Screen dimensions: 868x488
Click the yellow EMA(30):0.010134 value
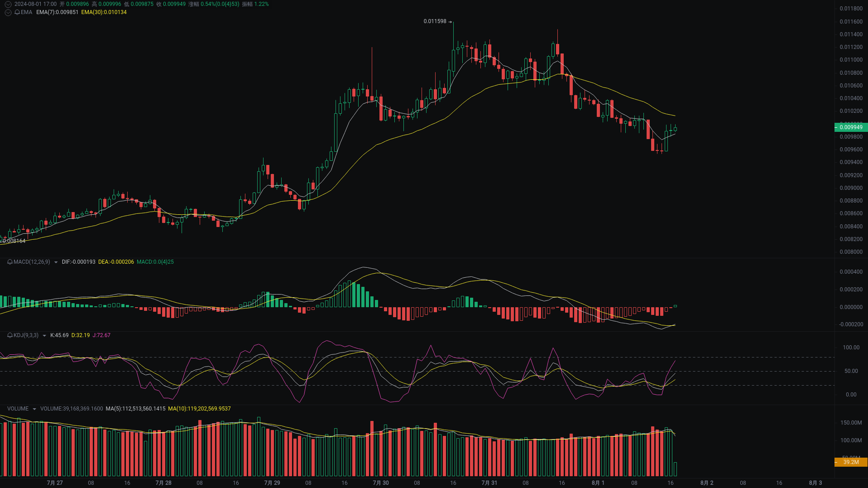(104, 12)
